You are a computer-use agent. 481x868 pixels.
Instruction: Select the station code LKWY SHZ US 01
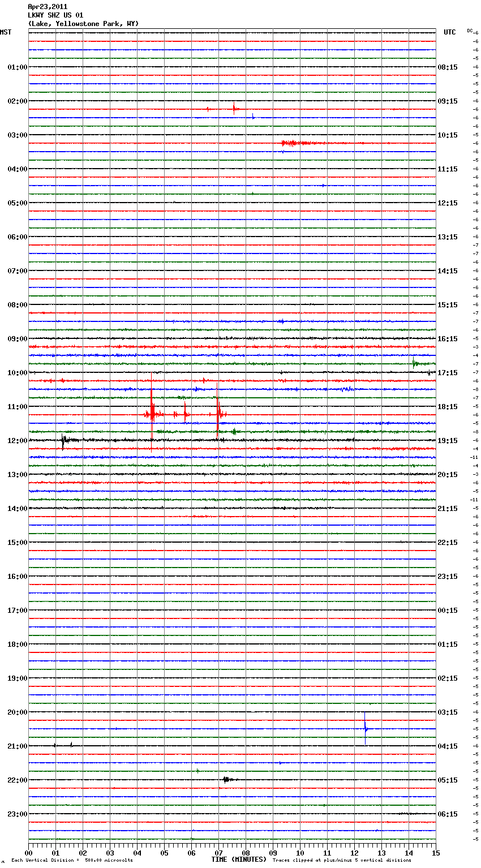click(x=55, y=15)
